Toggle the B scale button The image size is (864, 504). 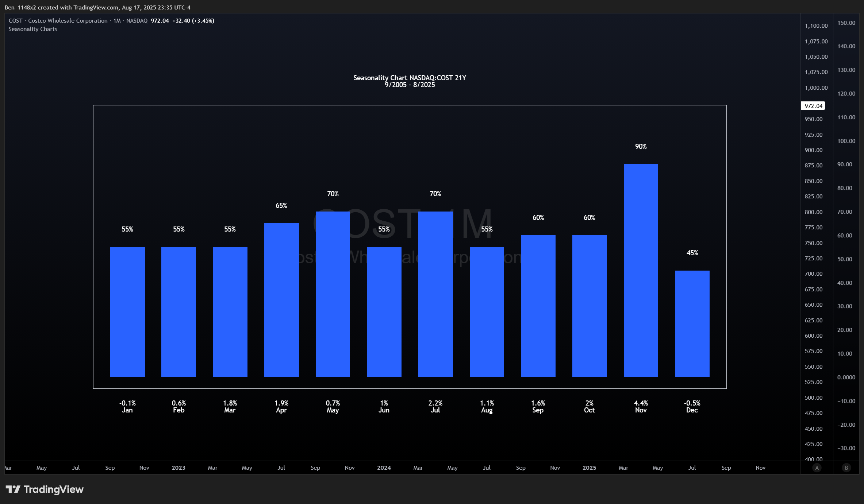coord(846,468)
